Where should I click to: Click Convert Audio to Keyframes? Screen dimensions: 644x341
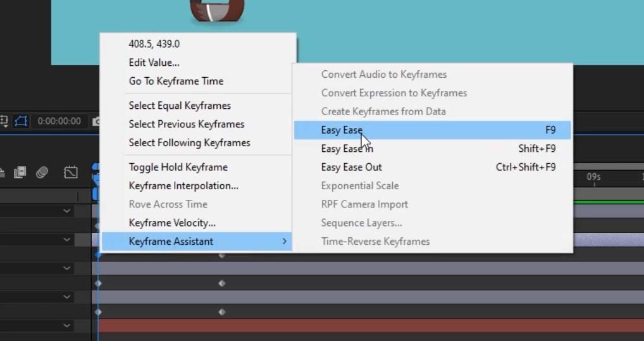click(433, 75)
